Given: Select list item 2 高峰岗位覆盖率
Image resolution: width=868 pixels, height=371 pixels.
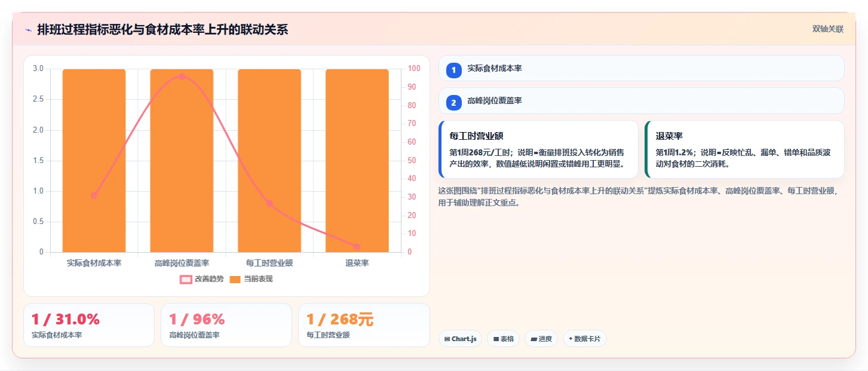Looking at the screenshot, I should pyautogui.click(x=642, y=100).
